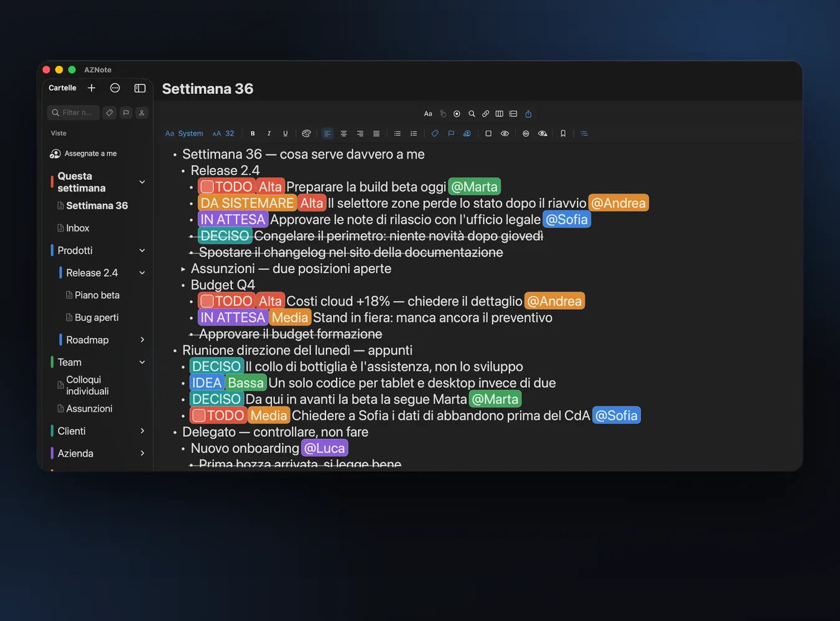Apply bold formatting with B button

point(253,134)
